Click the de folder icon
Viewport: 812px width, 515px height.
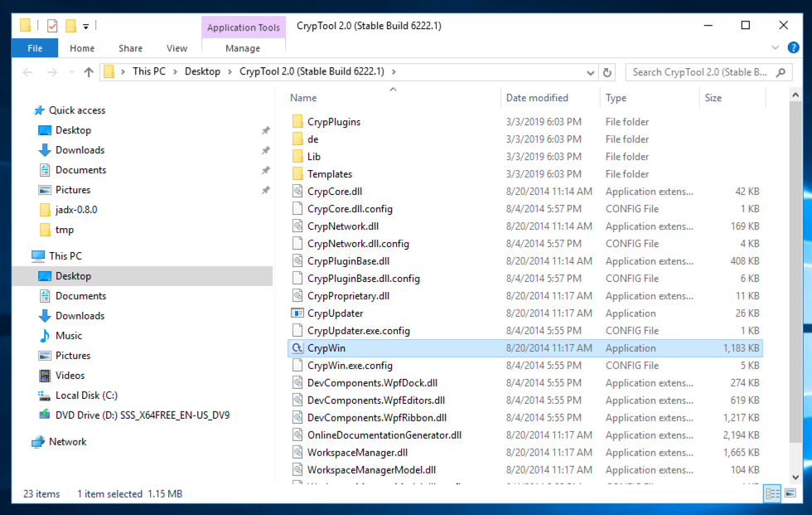pyautogui.click(x=297, y=138)
